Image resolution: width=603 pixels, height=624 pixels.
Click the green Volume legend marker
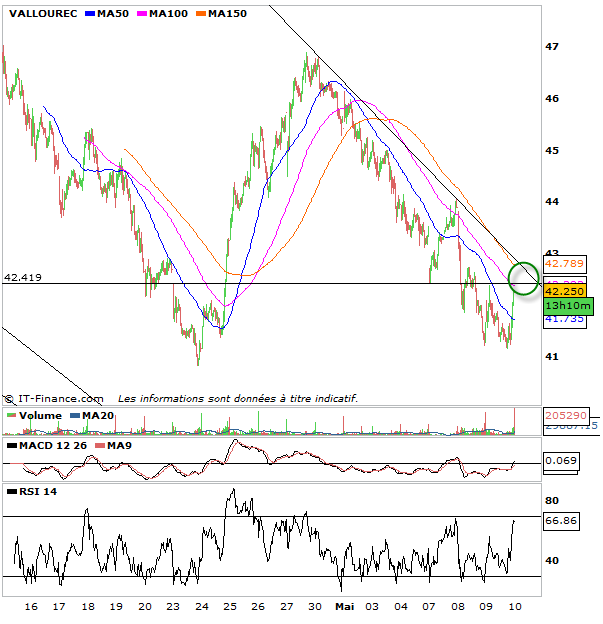[x=11, y=415]
